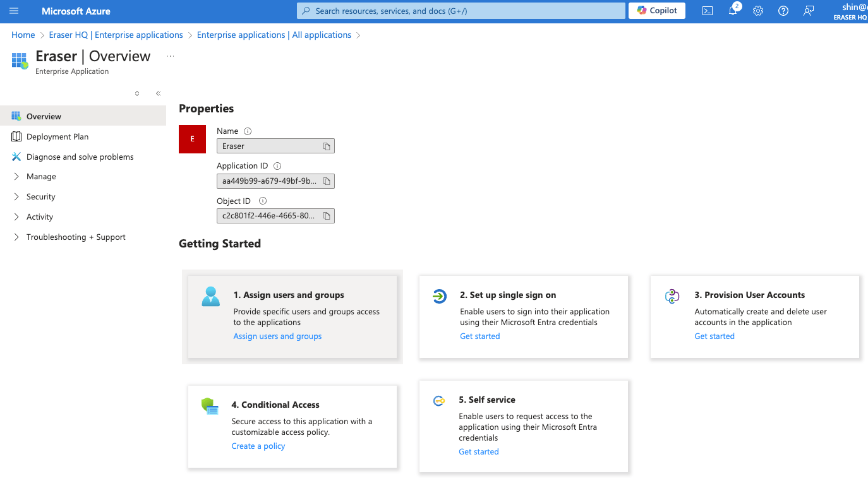Show info tooltip for Object ID
868x481 pixels.
click(x=263, y=201)
